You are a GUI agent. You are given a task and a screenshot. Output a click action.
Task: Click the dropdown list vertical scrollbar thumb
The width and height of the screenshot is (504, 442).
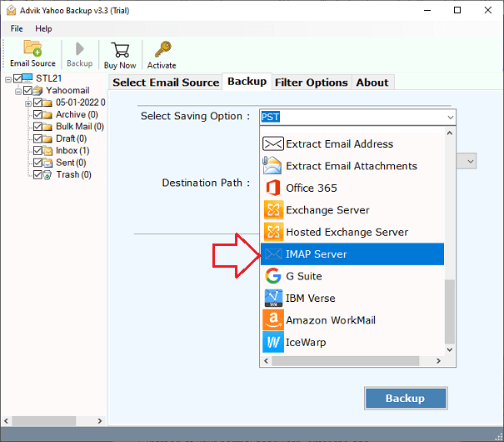pyautogui.click(x=450, y=312)
